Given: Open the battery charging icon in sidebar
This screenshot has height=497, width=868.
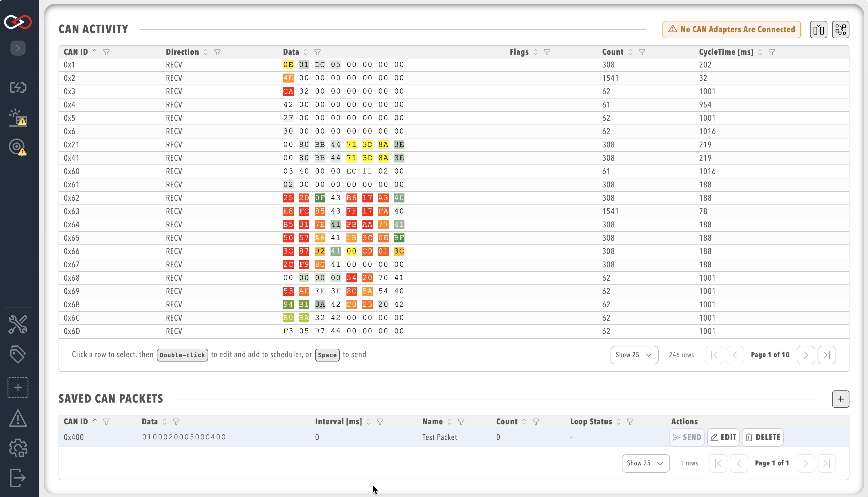Looking at the screenshot, I should click(18, 88).
